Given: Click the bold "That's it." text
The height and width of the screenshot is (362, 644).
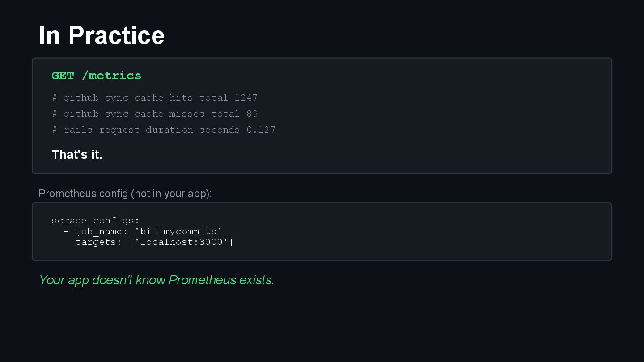Looking at the screenshot, I should 77,155.
